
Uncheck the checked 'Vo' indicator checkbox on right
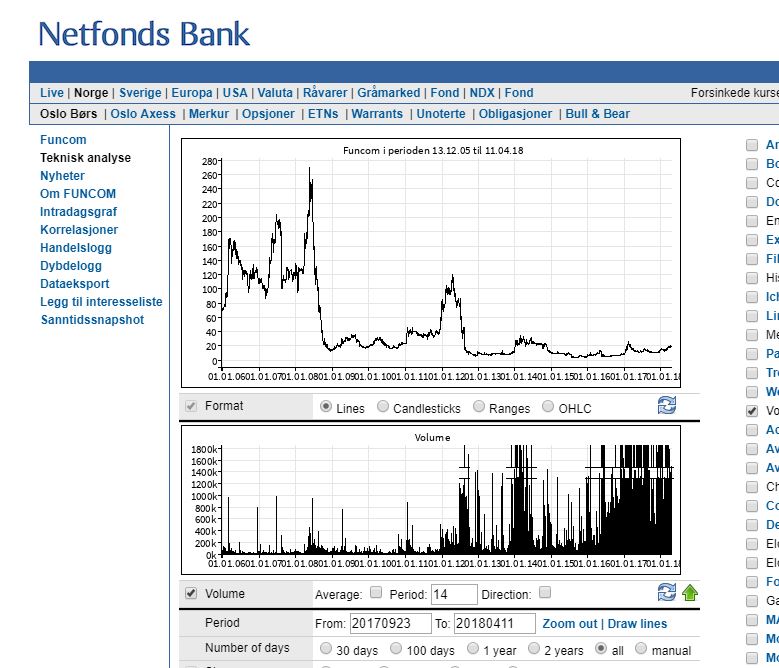(752, 411)
